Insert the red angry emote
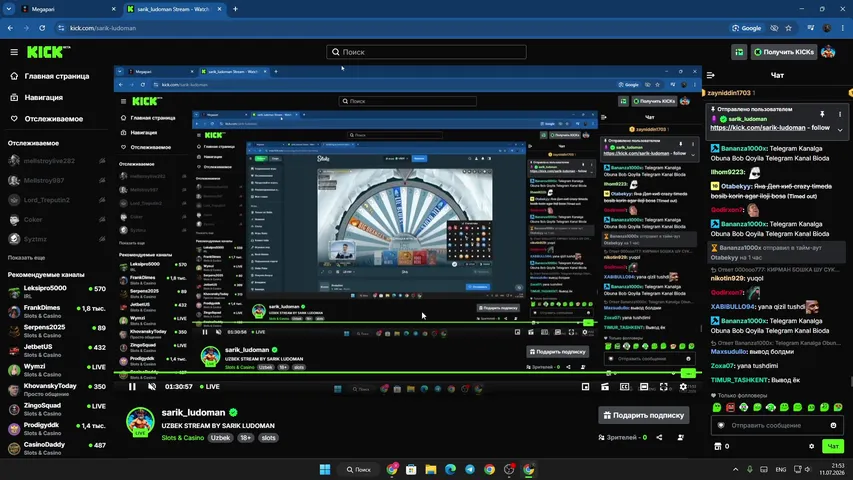Screen dimensions: 853x480 [730, 407]
